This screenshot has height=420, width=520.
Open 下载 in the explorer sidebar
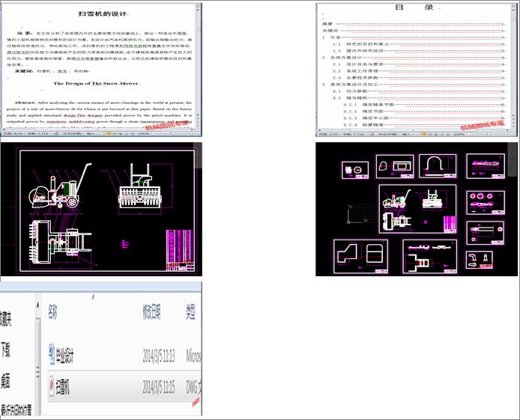pos(6,350)
